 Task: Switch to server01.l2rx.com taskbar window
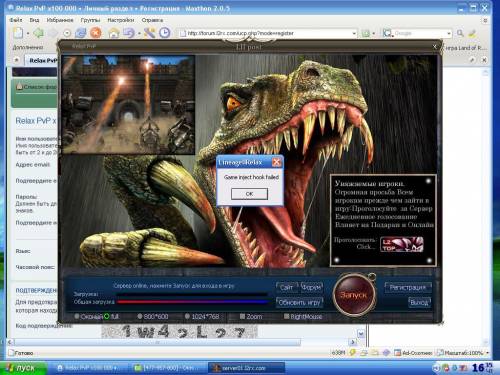[x=246, y=368]
